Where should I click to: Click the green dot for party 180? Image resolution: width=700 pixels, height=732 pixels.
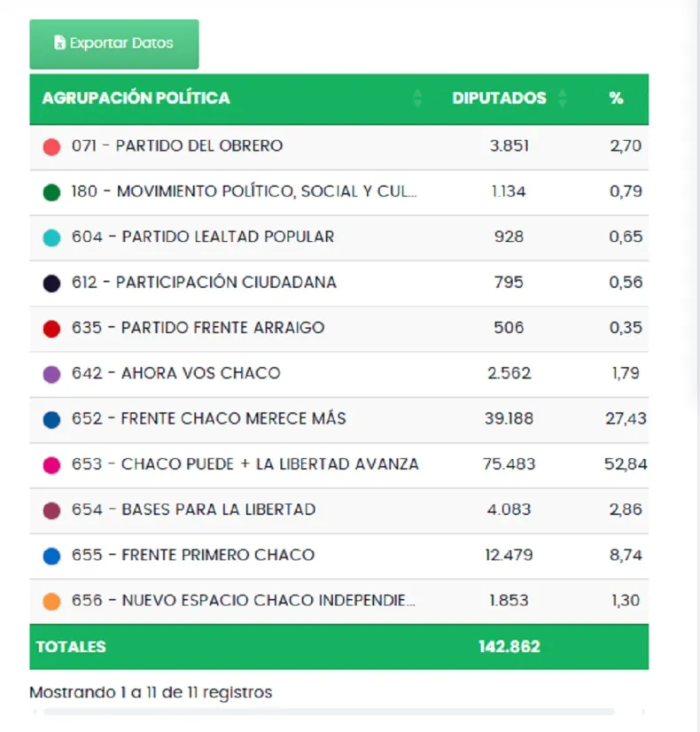(51, 192)
